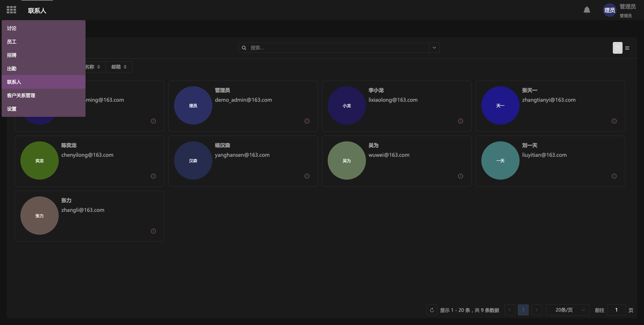Click the go-to page number field

[x=616, y=310]
